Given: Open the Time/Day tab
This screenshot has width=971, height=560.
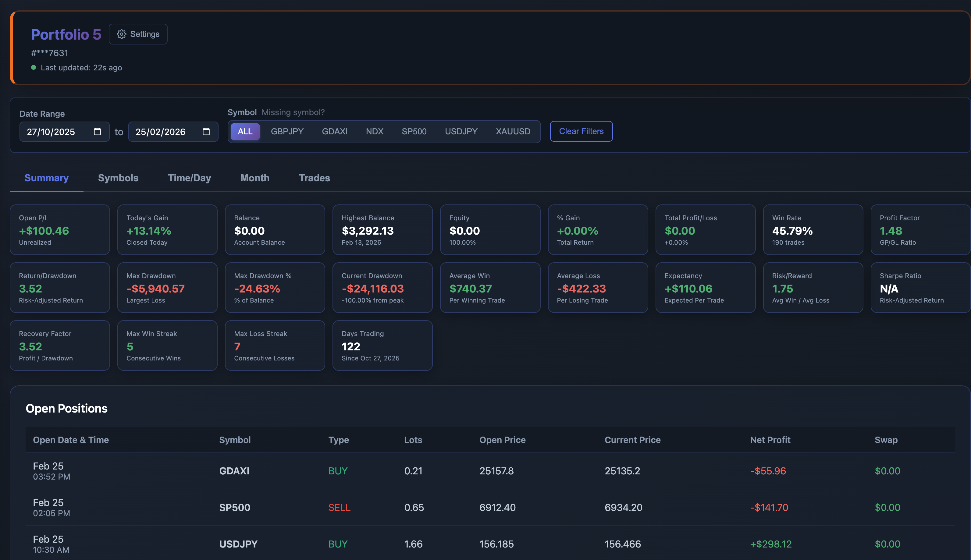Looking at the screenshot, I should tap(189, 178).
